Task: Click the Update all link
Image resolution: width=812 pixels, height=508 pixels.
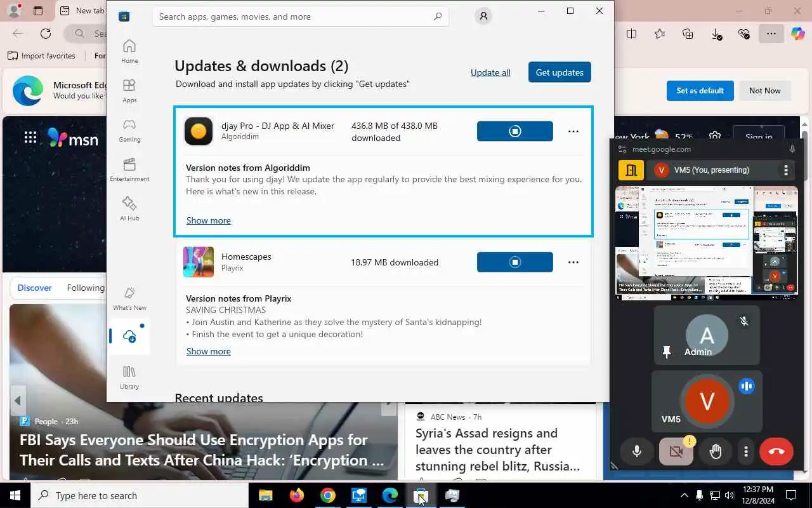Action: pyautogui.click(x=490, y=72)
